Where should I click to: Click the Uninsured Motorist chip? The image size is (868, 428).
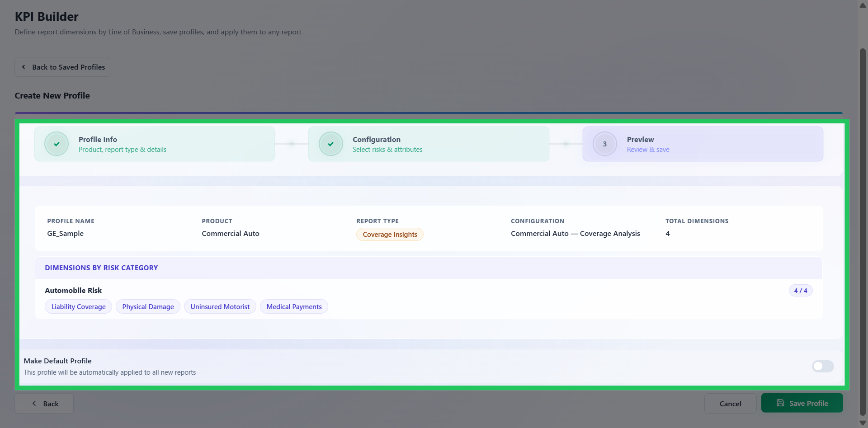(x=220, y=307)
